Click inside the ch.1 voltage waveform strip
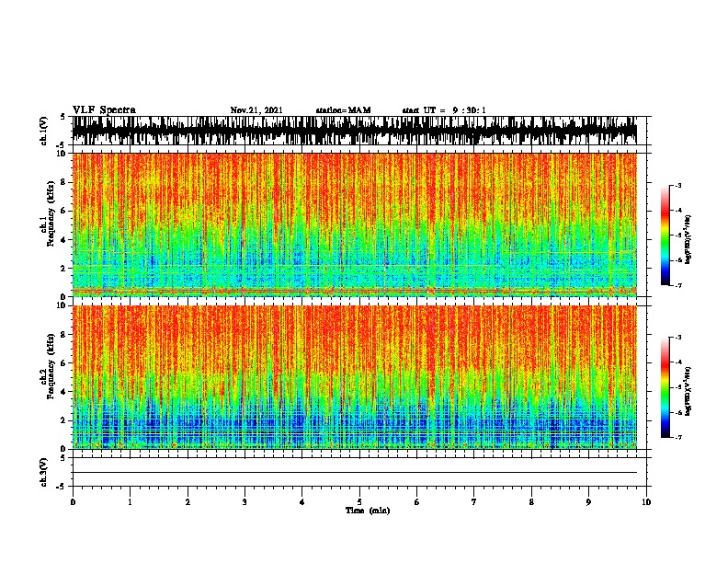The image size is (728, 563). click(x=355, y=131)
